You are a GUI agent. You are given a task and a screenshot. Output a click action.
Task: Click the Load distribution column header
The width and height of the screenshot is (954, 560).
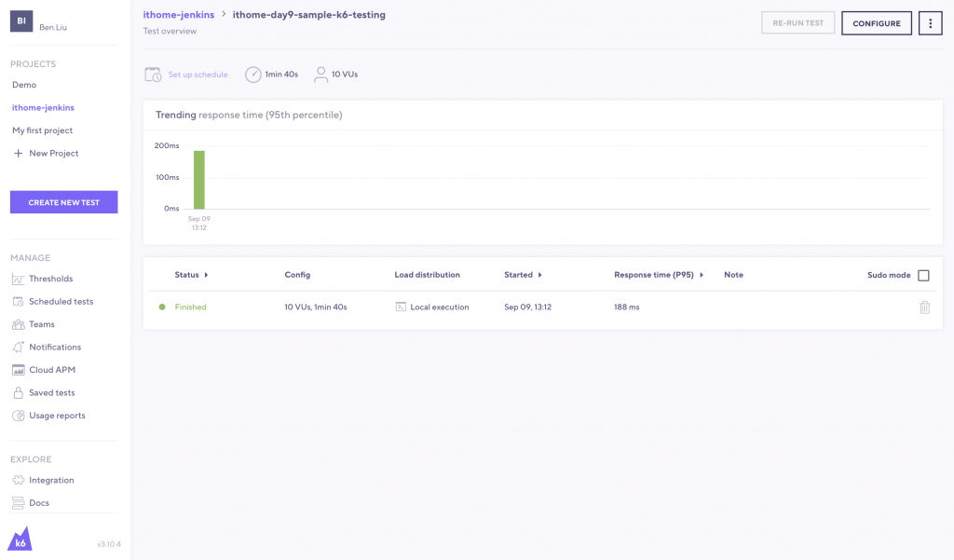427,275
